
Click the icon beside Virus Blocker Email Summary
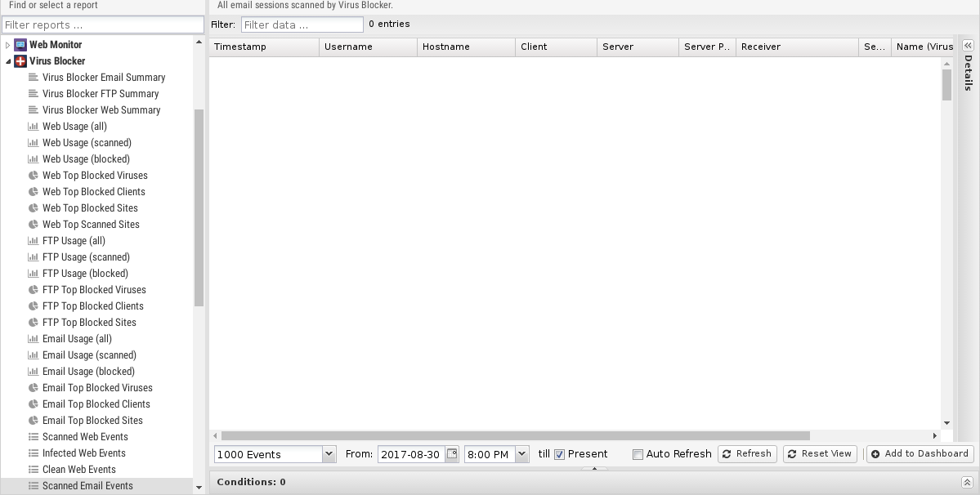pos(34,78)
